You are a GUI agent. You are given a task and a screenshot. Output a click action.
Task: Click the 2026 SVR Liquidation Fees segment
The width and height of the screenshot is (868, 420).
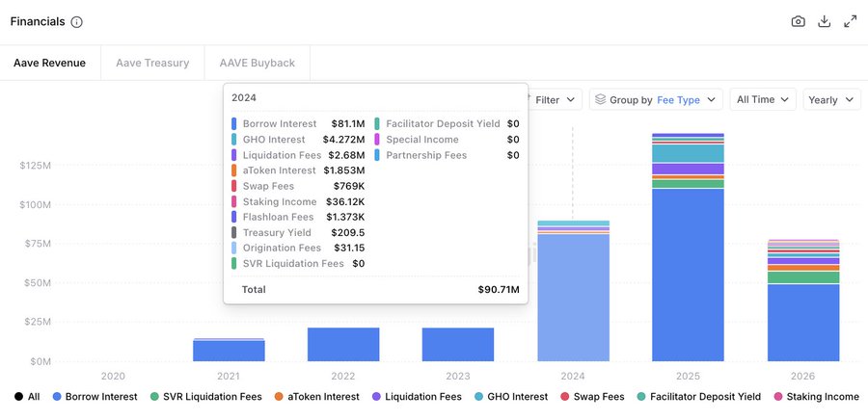[x=803, y=277]
